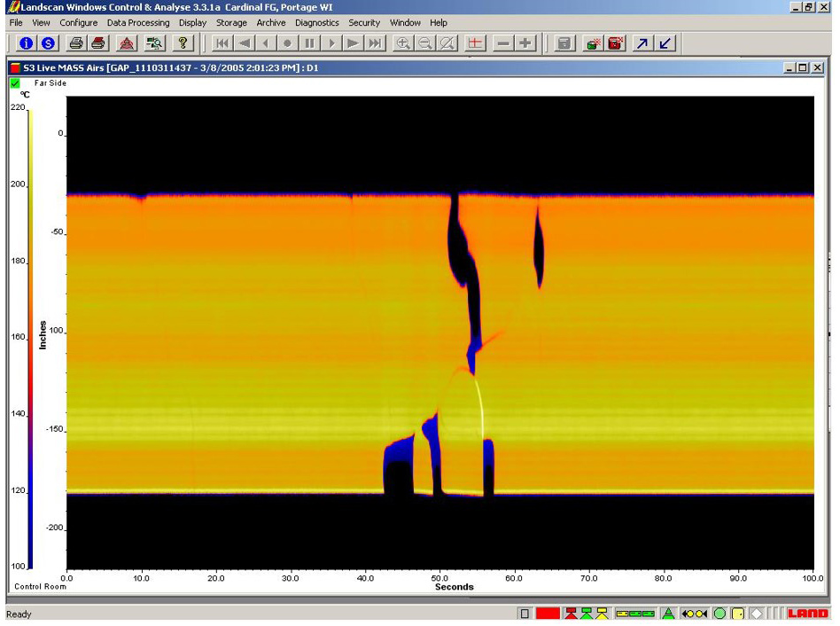Open the Archive menu
This screenshot has height=626, width=840.
(270, 22)
